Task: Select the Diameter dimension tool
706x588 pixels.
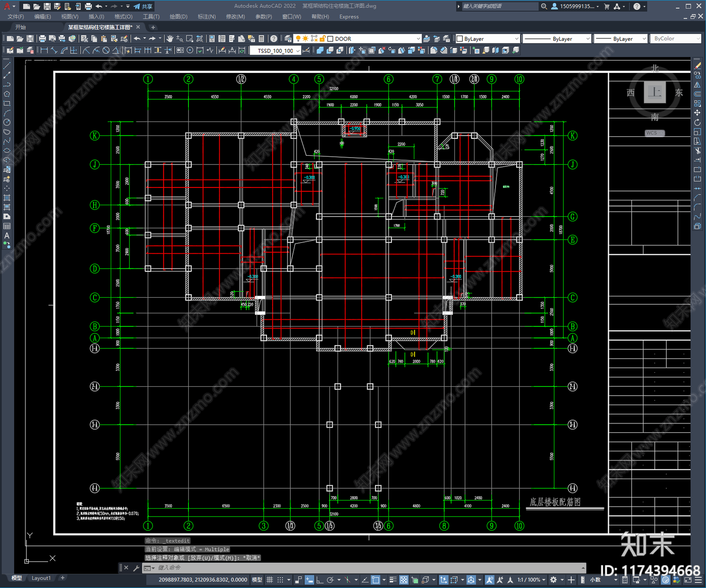Action: coord(106,50)
